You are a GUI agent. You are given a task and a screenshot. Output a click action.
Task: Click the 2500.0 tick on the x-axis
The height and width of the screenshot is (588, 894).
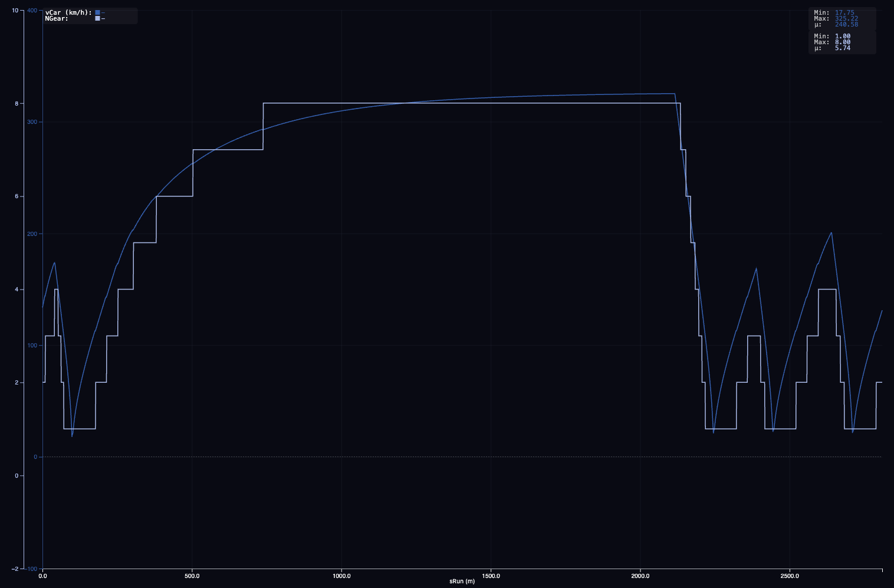click(790, 576)
